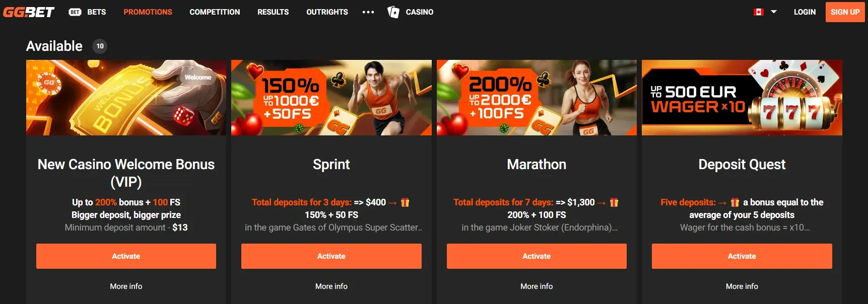The width and height of the screenshot is (868, 304).
Task: Click the SIGN UP button
Action: [x=845, y=12]
